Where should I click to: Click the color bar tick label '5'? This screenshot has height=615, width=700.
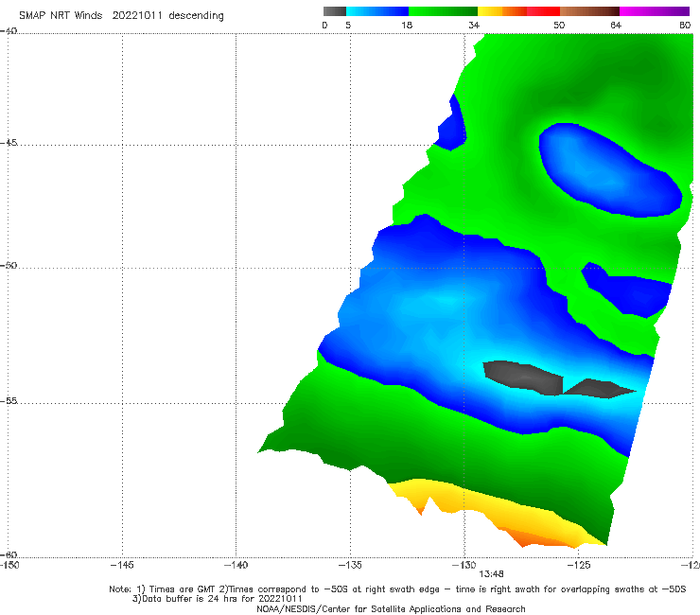(x=348, y=25)
